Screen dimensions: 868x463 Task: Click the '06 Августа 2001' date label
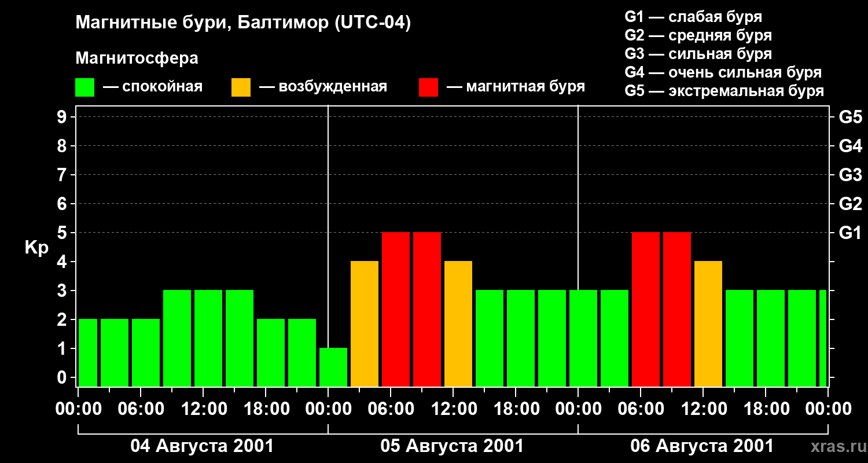(x=702, y=446)
